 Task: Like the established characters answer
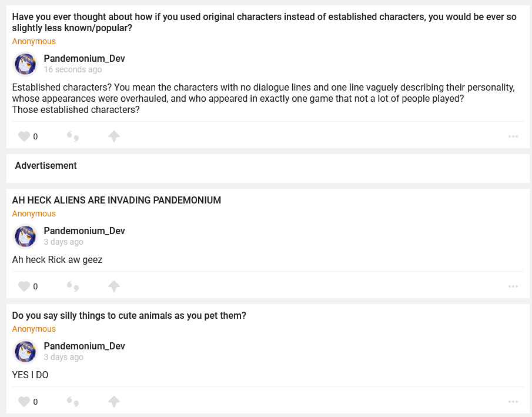24,136
